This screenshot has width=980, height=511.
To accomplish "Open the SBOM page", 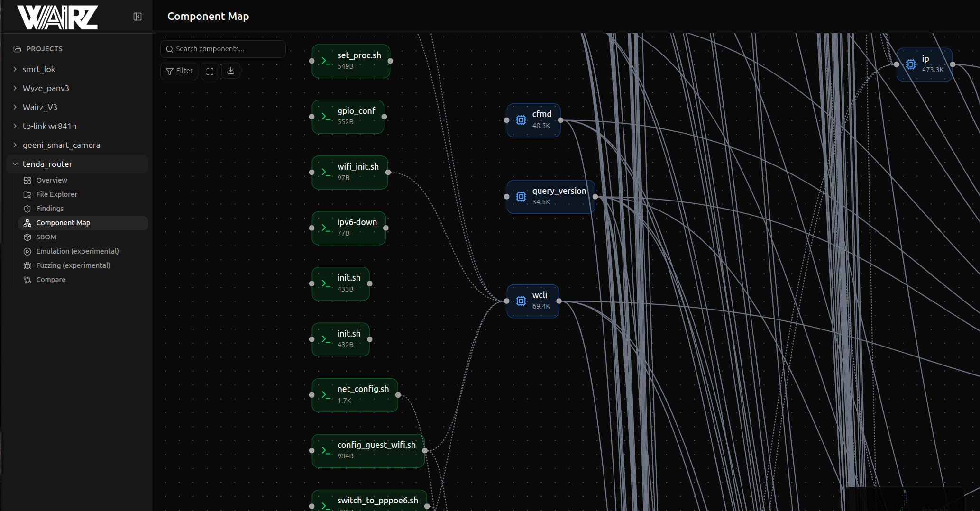I will (46, 237).
